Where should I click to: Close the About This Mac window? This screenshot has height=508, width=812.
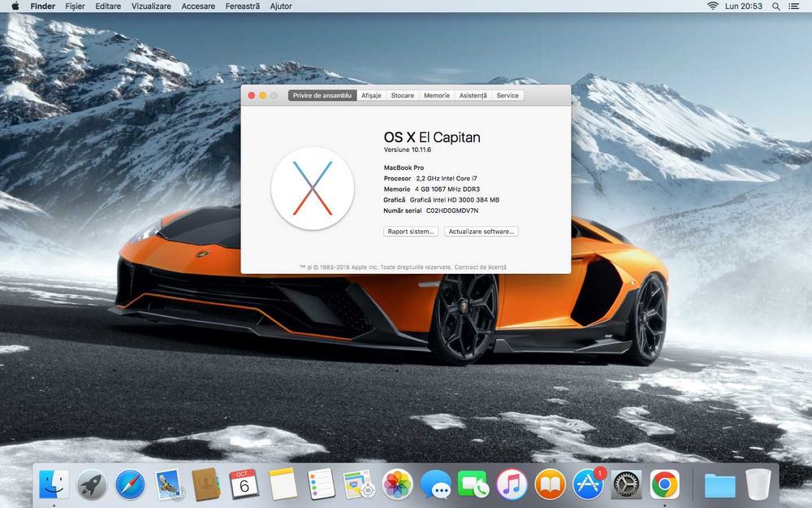[251, 95]
